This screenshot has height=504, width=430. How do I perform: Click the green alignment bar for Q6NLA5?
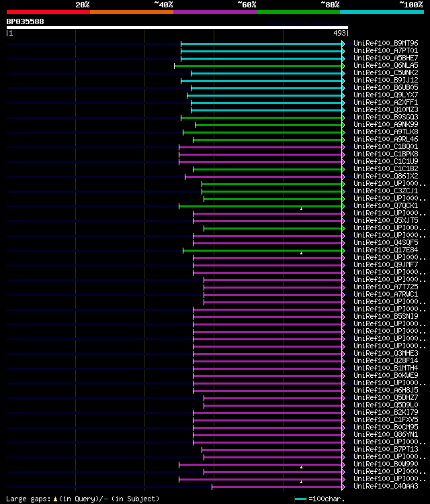258,66
